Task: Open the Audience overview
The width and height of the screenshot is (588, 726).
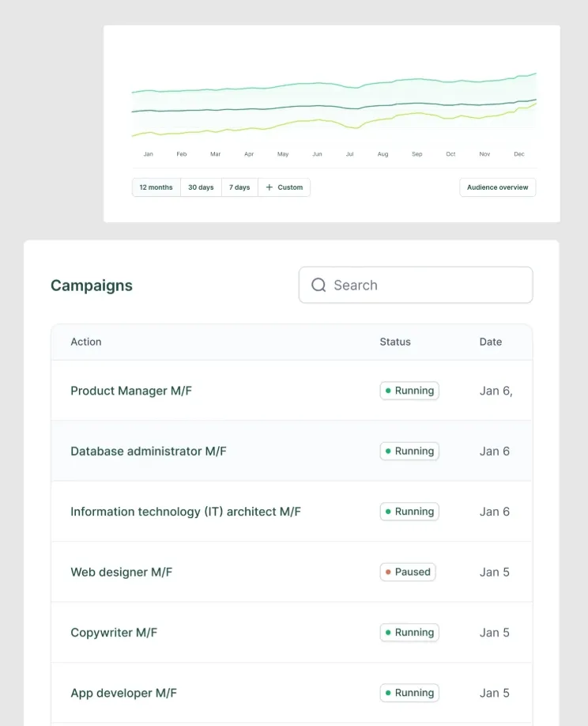Action: [498, 187]
